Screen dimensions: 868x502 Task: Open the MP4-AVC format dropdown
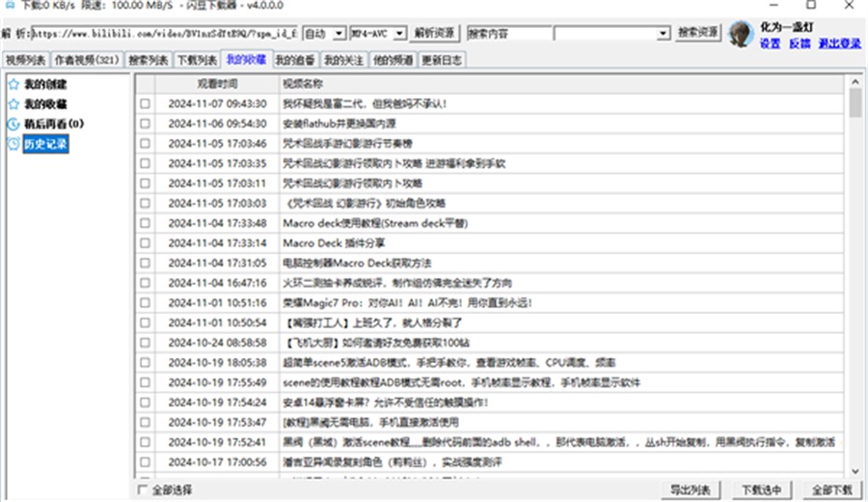pos(399,34)
